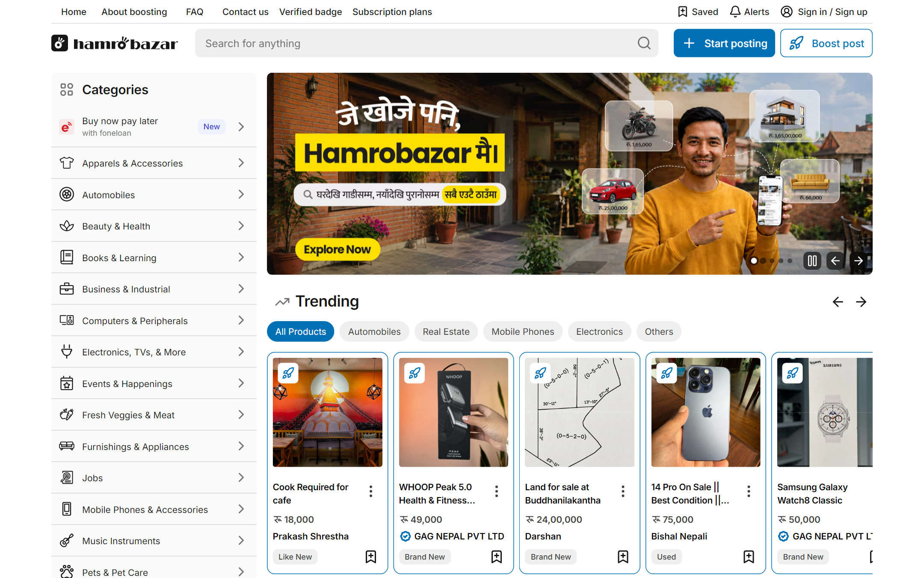Image resolution: width=924 pixels, height=578 pixels.
Task: Click boost rocket icon on Land for sale card
Action: click(540, 373)
